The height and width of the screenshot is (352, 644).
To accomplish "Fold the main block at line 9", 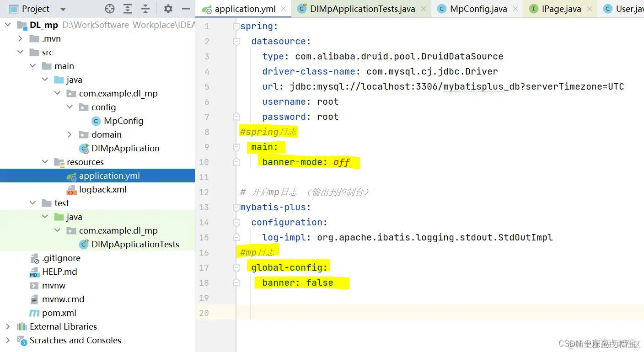I will click(x=236, y=147).
